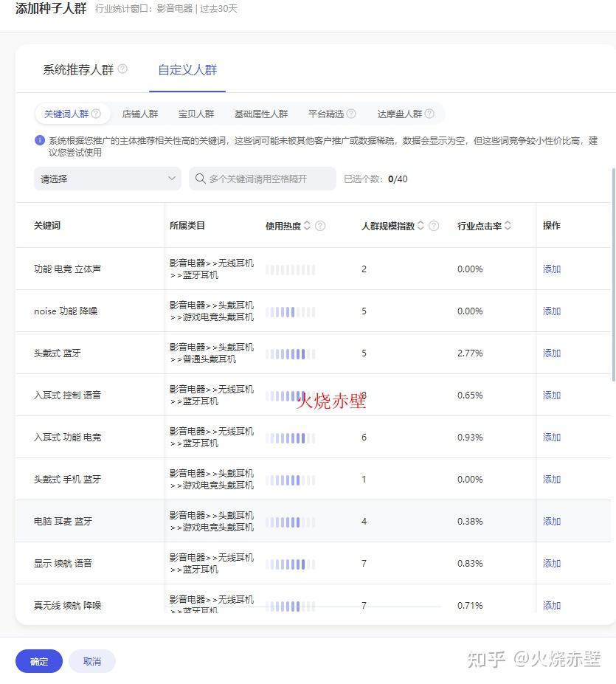Viewport: 616px width, 684px height.
Task: Click category cell for noise 功能 降噪 row
Action: pyautogui.click(x=212, y=311)
